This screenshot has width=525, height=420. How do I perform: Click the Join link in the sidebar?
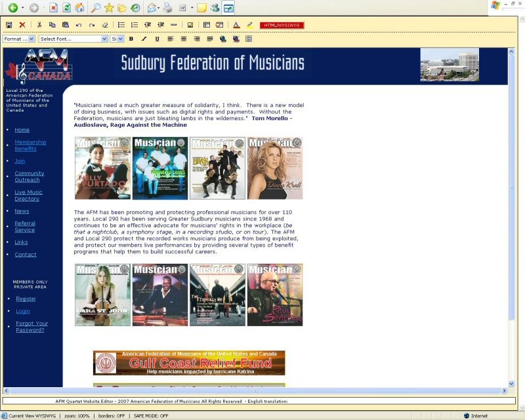pos(20,161)
